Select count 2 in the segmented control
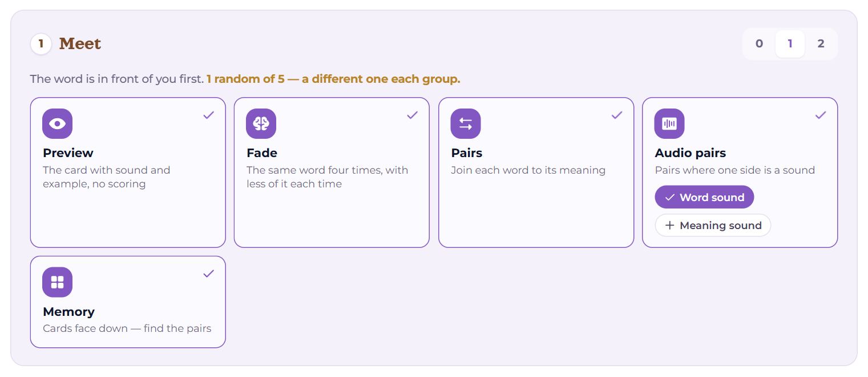Screen dimensions: 868x377 821,44
